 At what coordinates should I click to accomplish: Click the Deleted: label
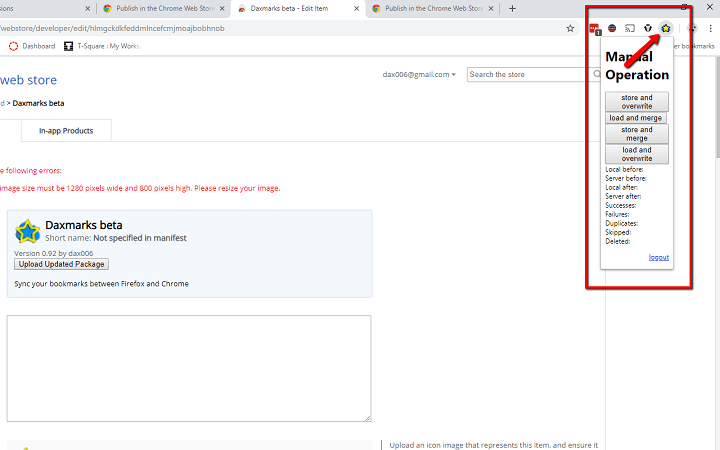coord(618,241)
